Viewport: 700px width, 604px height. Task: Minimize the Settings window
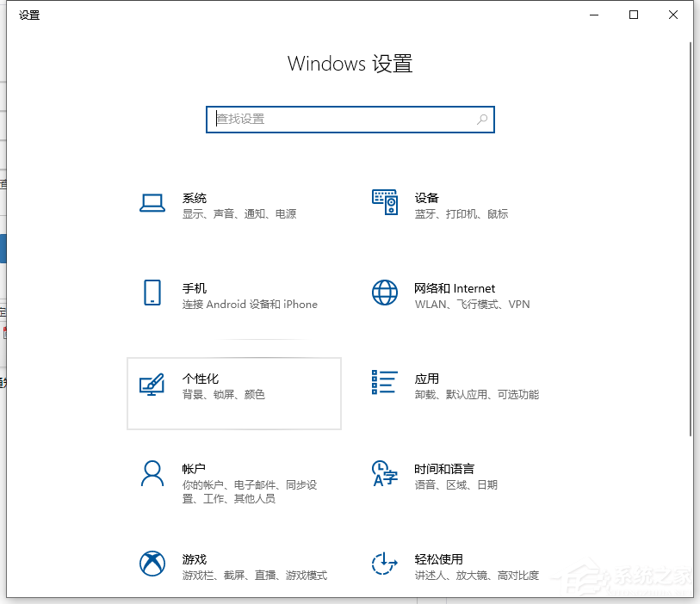[593, 15]
